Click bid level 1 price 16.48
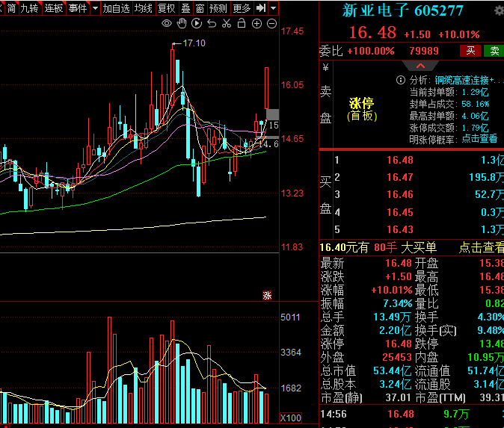 pos(400,160)
